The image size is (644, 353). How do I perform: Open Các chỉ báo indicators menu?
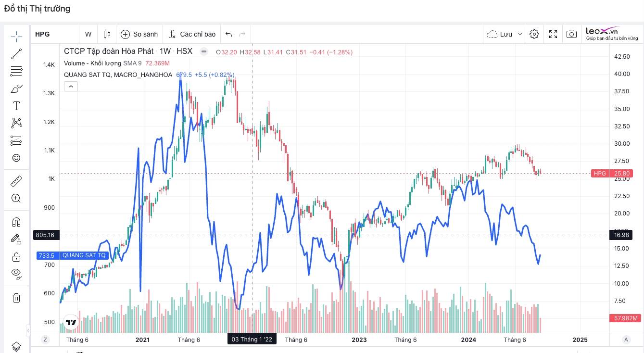192,34
